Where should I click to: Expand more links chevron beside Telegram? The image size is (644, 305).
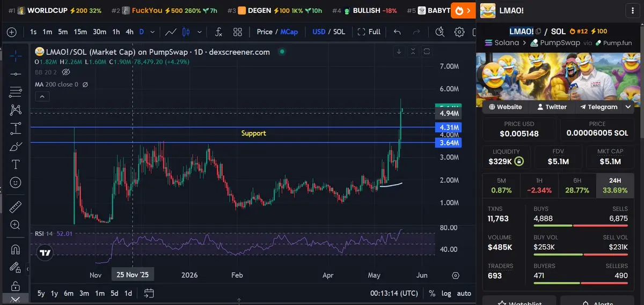point(628,107)
